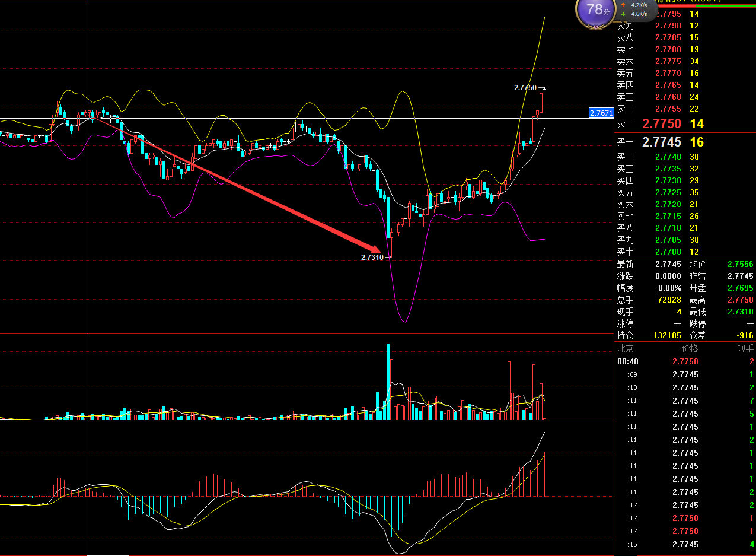Select the 买八 bid row
Image resolution: width=756 pixels, height=556 pixels.
coord(685,228)
